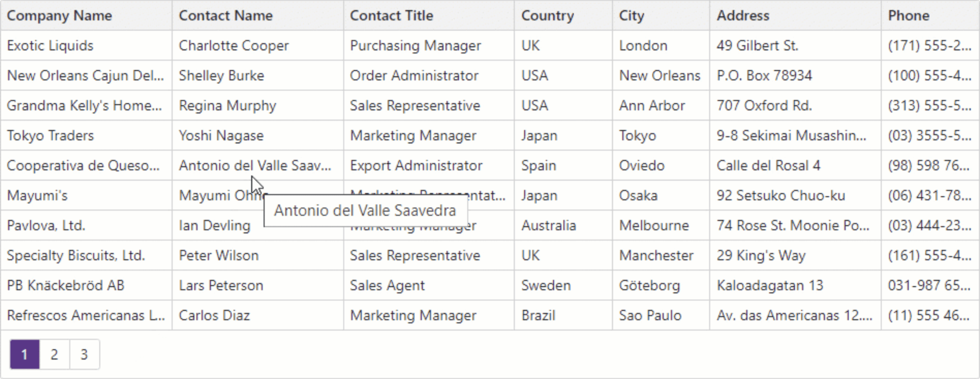This screenshot has height=379, width=980.
Task: Click the Contact Name column header
Action: coord(226,16)
